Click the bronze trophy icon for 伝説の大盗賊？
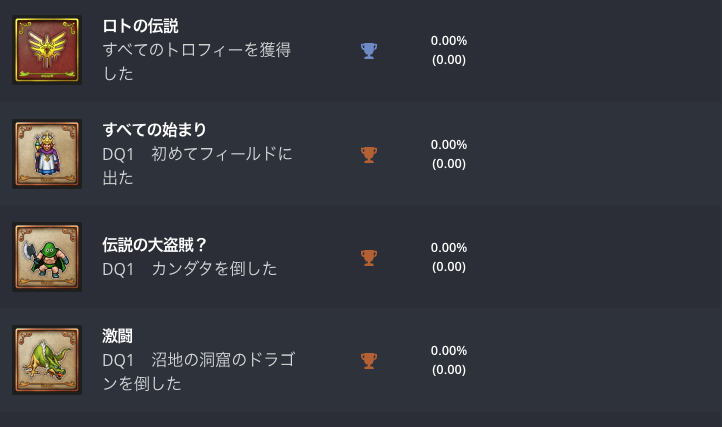722x427 pixels. 369,257
